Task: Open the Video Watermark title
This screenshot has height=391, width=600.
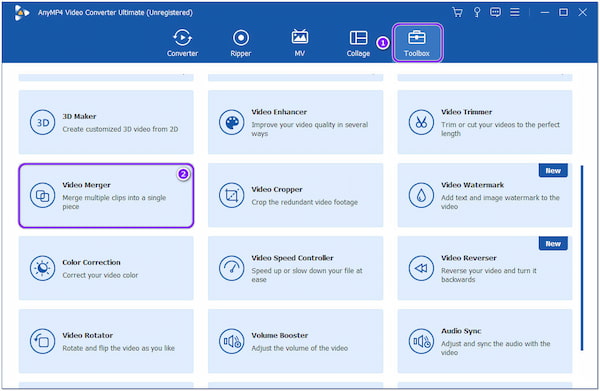Action: click(473, 185)
